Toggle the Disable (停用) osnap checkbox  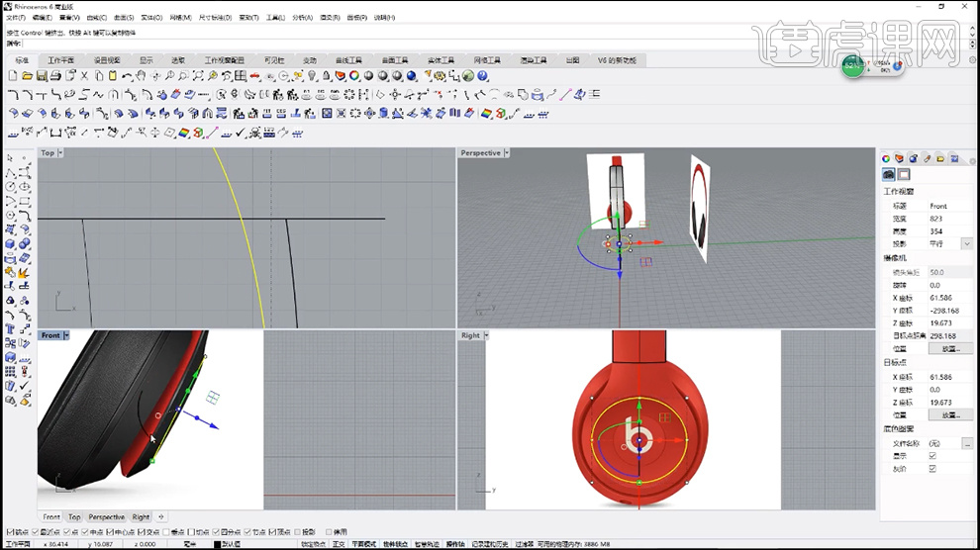coord(329,532)
